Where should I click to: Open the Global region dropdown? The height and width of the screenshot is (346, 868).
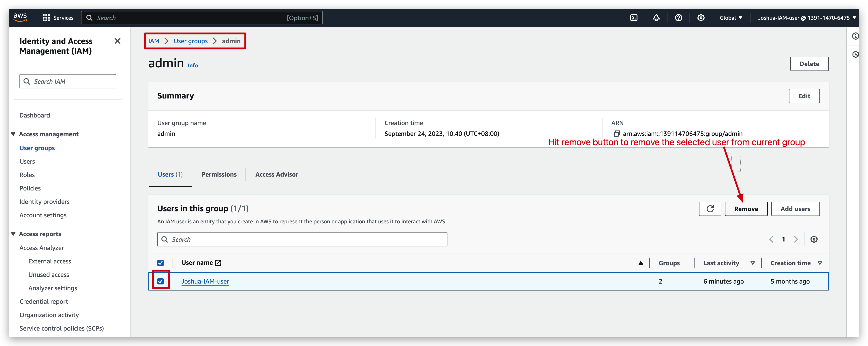click(731, 17)
